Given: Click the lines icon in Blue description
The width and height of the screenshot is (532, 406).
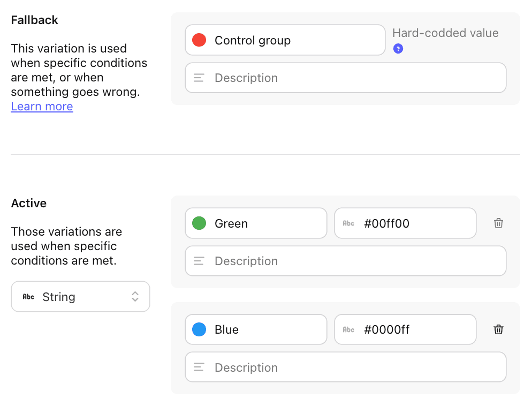Looking at the screenshot, I should [199, 367].
